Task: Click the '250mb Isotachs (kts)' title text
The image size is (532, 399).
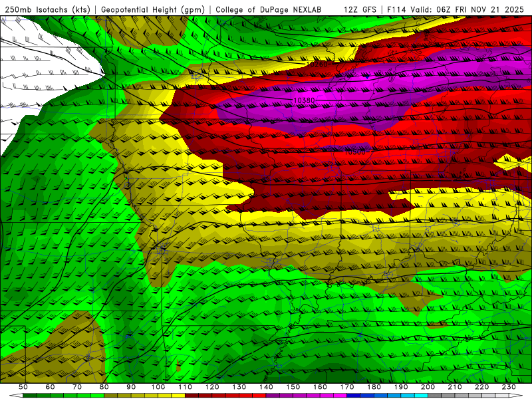Action: coord(47,10)
